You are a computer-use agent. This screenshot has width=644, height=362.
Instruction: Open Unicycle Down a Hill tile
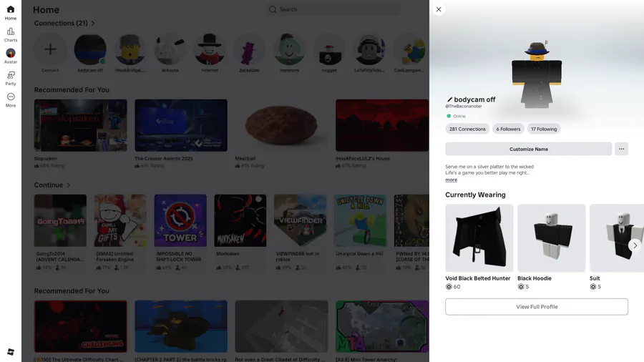click(360, 220)
